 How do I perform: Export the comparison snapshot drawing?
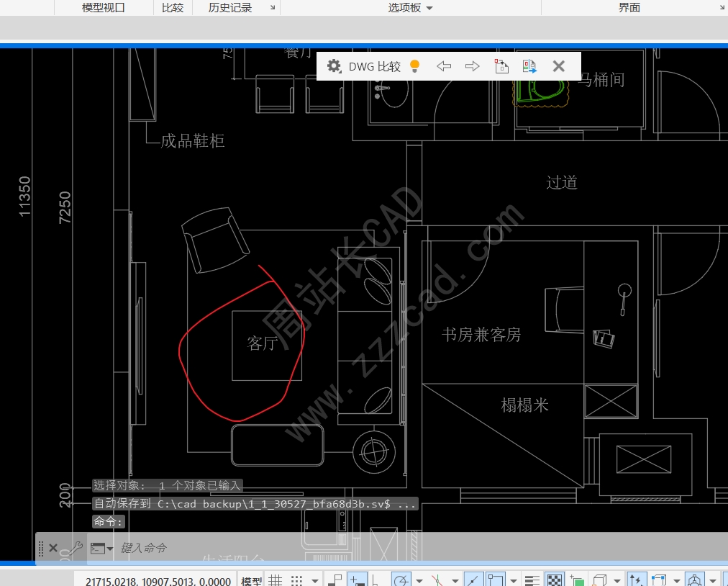[x=529, y=66]
